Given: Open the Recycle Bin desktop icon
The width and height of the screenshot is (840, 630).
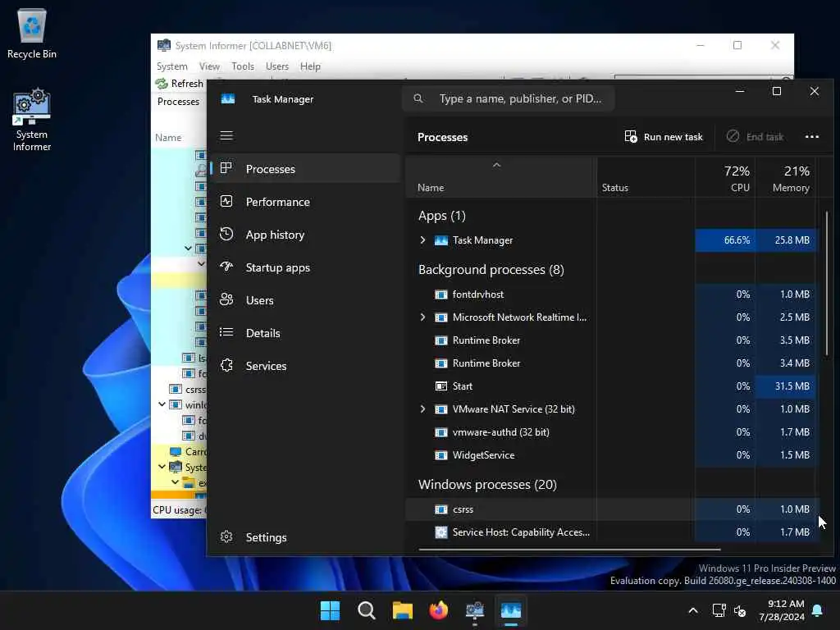Looking at the screenshot, I should click(32, 33).
